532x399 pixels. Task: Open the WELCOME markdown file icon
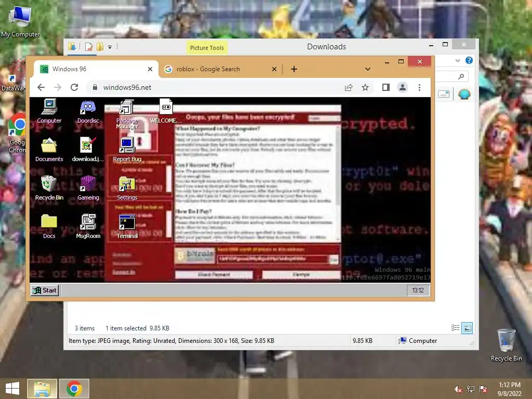[x=166, y=111]
